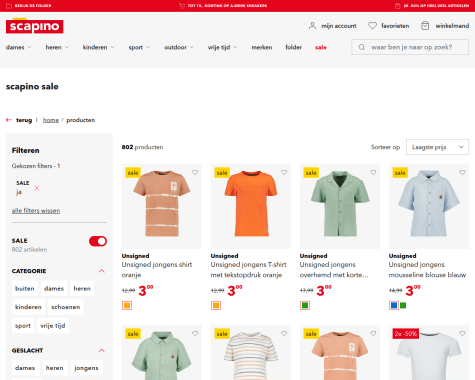Click the search magnifier icon

tap(362, 47)
